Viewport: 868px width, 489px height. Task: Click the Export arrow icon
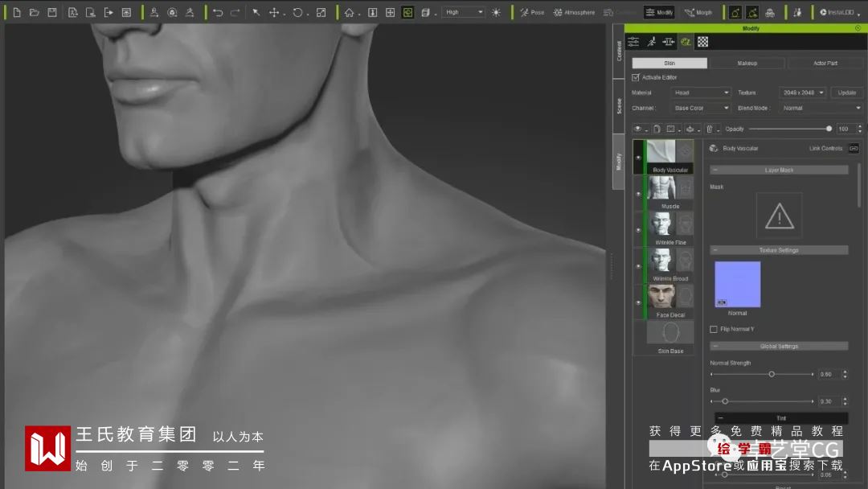(x=108, y=12)
